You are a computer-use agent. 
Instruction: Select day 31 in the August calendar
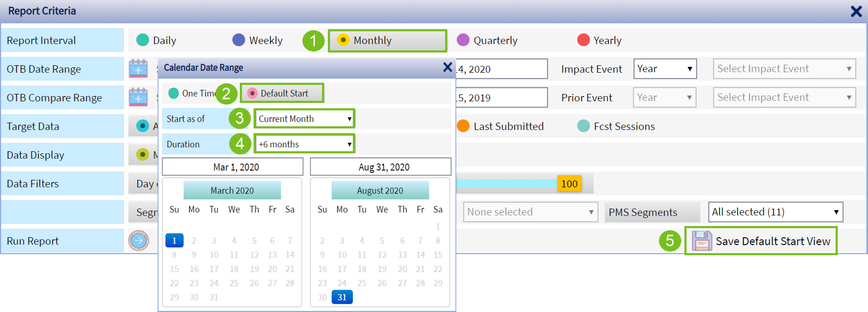click(342, 297)
